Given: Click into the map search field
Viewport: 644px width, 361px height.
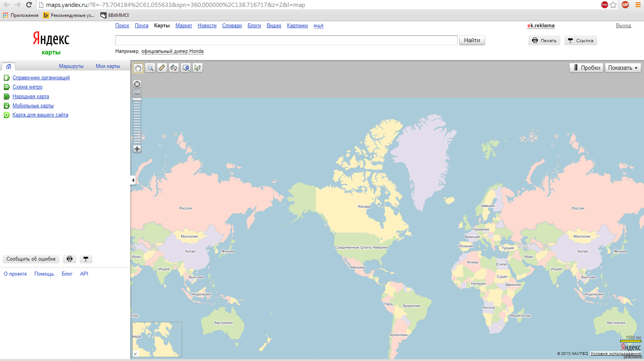Looking at the screenshot, I should coord(286,40).
